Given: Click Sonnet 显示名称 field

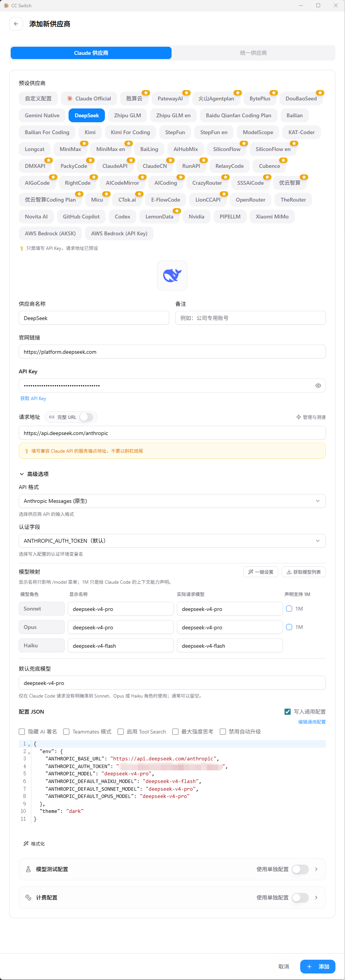Looking at the screenshot, I should click(121, 609).
